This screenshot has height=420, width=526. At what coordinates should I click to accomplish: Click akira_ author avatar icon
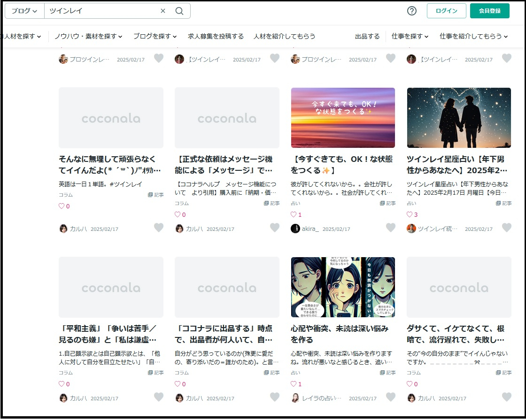click(x=295, y=229)
